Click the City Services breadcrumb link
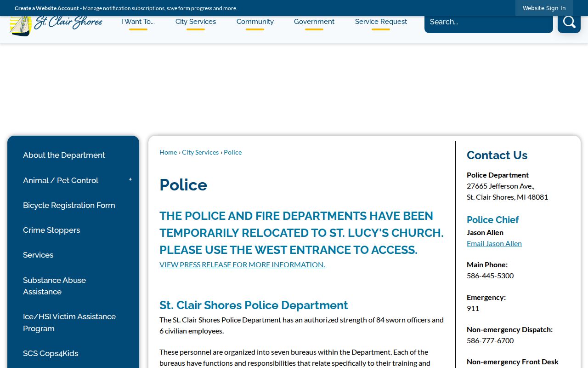Image resolution: width=588 pixels, height=368 pixels. pyautogui.click(x=200, y=152)
